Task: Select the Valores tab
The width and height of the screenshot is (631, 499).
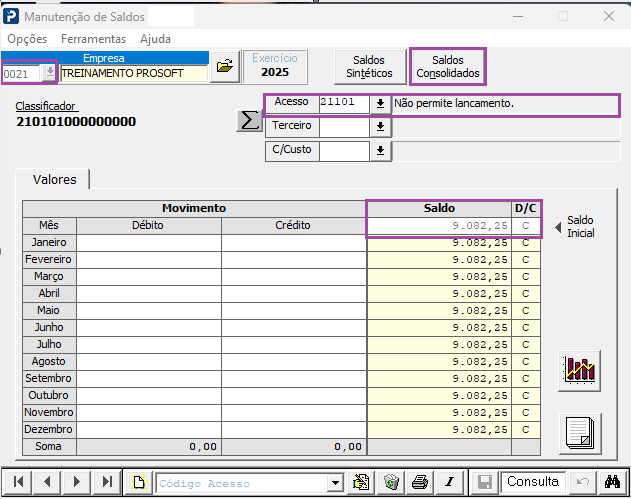Action: [x=54, y=179]
